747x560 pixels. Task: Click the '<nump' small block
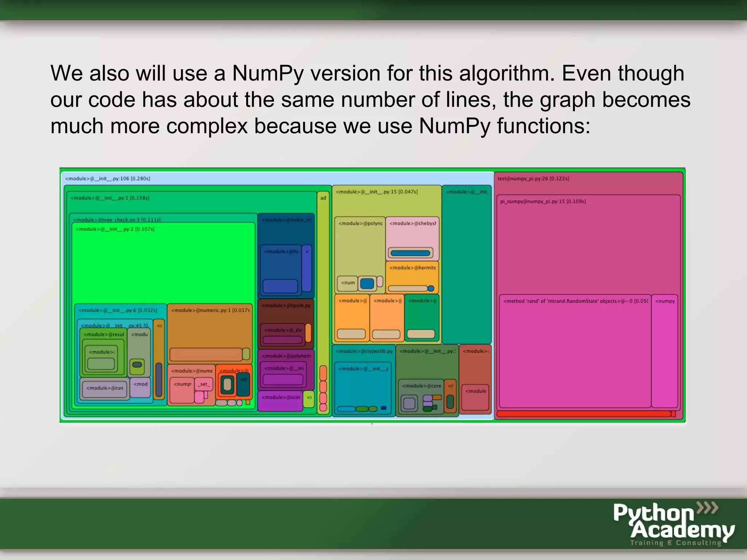pyautogui.click(x=182, y=390)
